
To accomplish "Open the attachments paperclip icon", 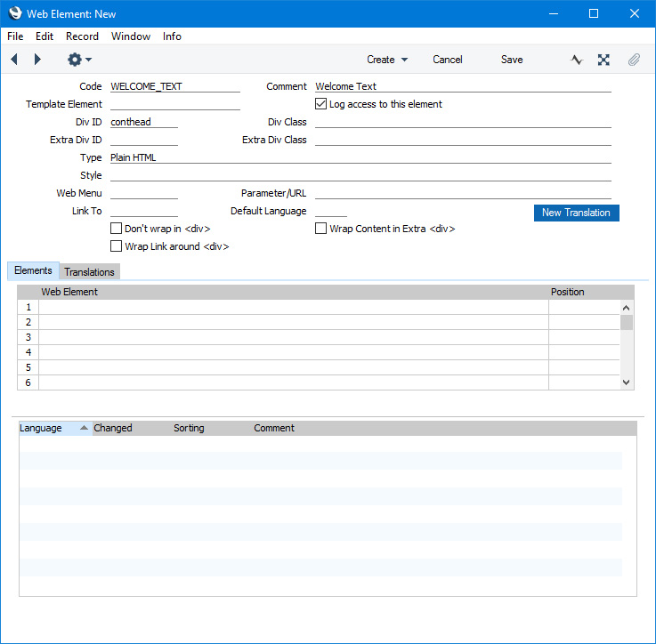I will (x=634, y=60).
